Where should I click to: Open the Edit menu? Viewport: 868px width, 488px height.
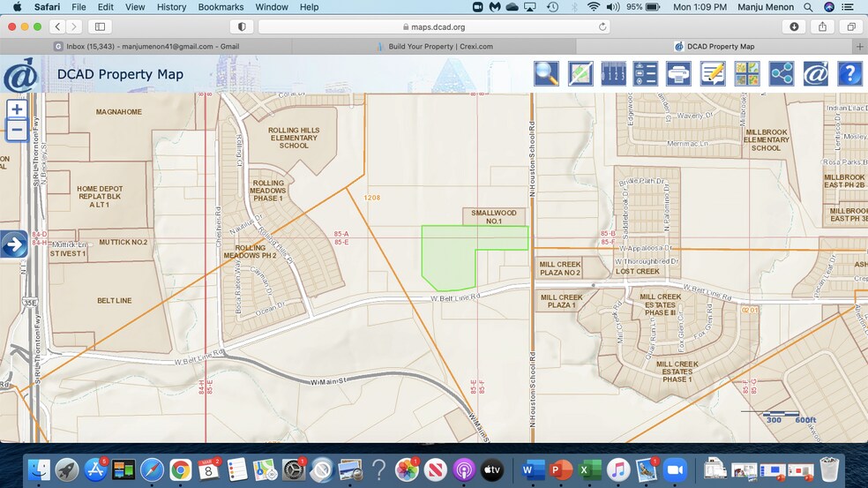105,7
